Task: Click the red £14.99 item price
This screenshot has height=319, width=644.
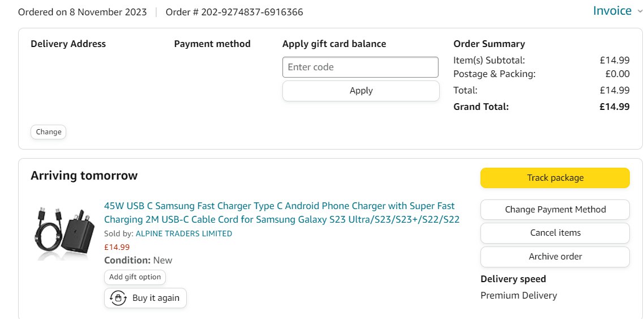Action: pos(117,247)
